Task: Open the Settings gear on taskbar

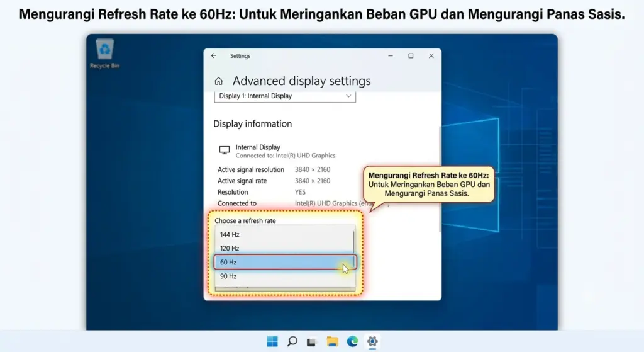Action: [x=372, y=341]
